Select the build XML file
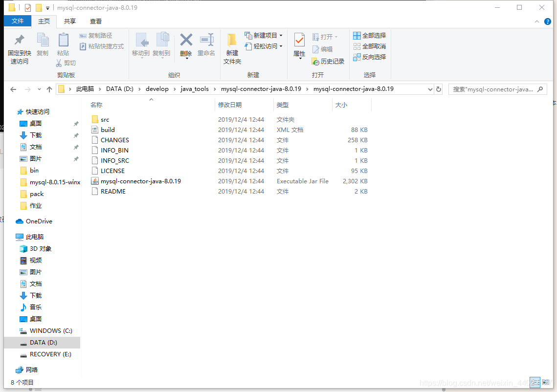The width and height of the screenshot is (557, 392). pyautogui.click(x=108, y=130)
